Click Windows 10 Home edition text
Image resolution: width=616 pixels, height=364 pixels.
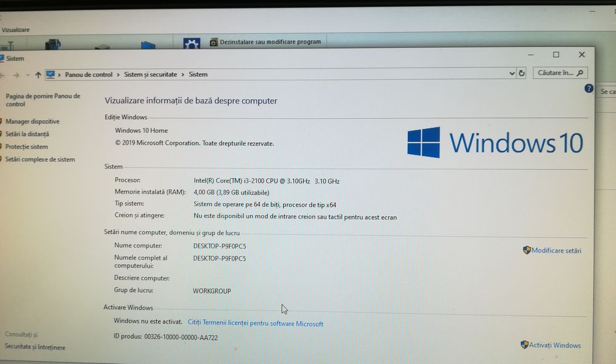pyautogui.click(x=142, y=131)
